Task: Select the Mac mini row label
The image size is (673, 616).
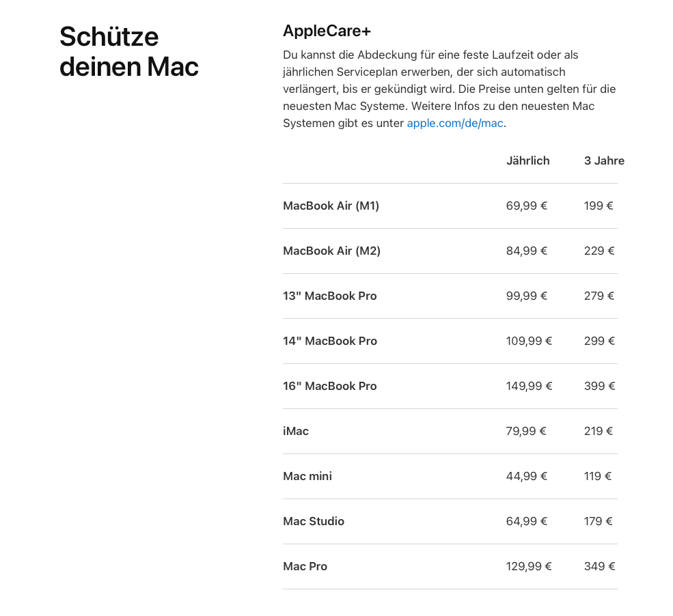Action: [307, 476]
